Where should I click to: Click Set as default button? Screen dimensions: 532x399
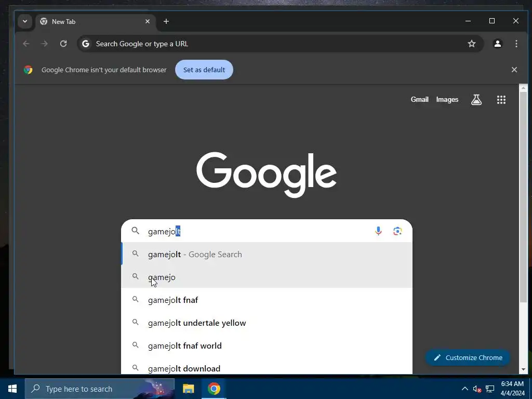(204, 70)
